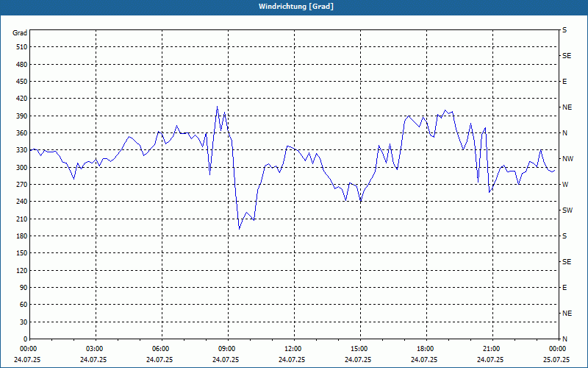Viewport: 588px width, 368px height.
Task: Click the 300 degree axis label
Action: point(22,168)
